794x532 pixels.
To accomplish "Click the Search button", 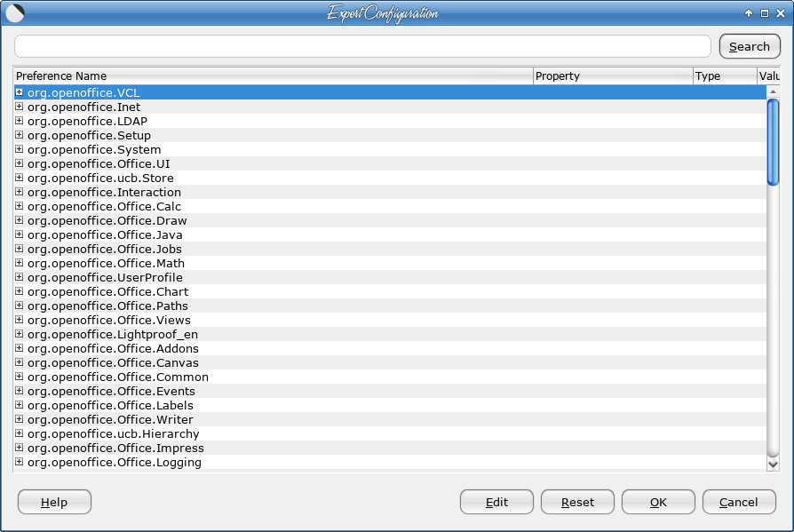I will coord(750,46).
